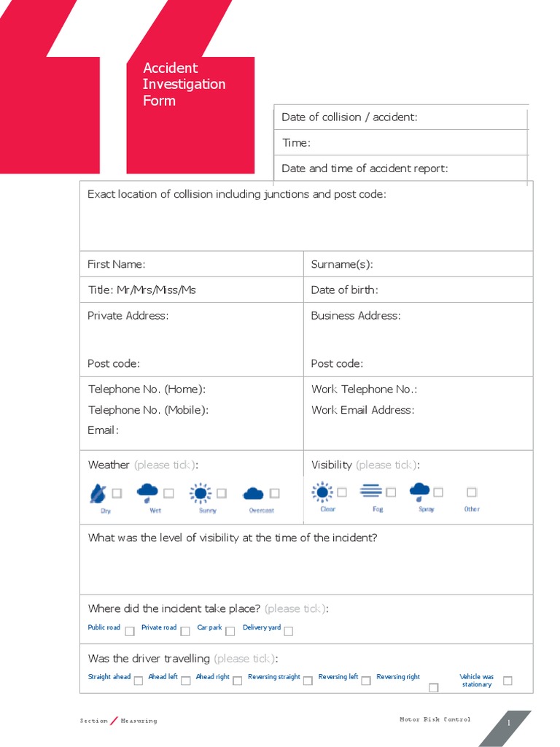
Task: Mark the Vehicle was stationary checkbox
Action: point(507,681)
